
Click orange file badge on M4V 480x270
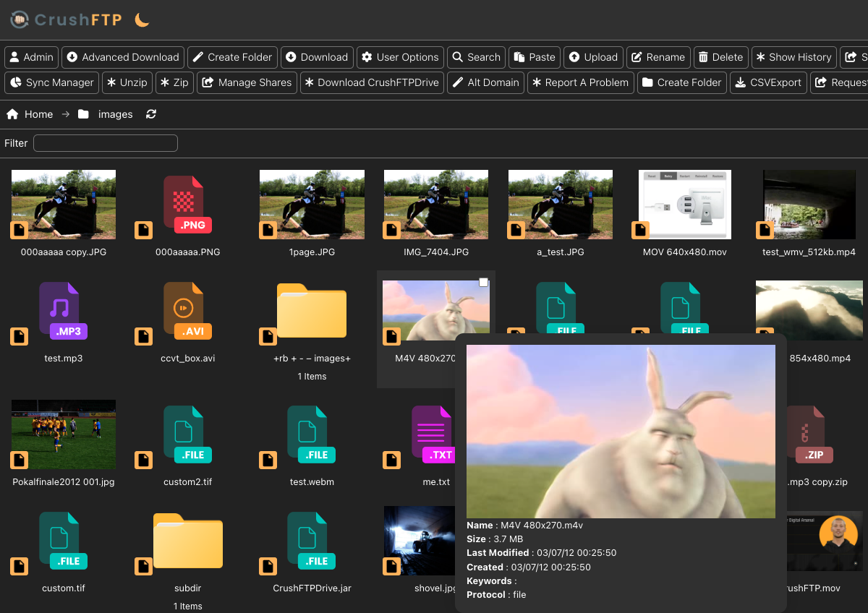coord(392,336)
